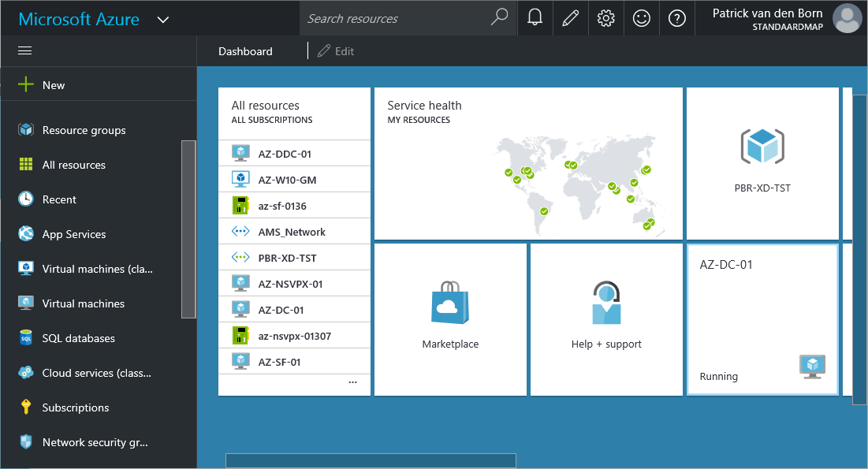Viewport: 868px width, 469px height.
Task: Open AZ-W10-GM in resource list
Action: pos(295,180)
